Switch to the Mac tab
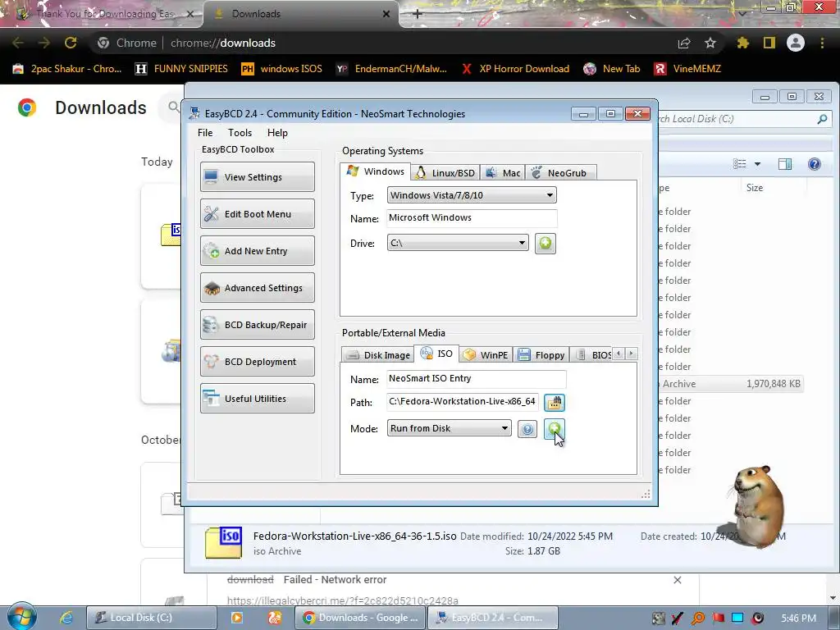 click(x=503, y=173)
